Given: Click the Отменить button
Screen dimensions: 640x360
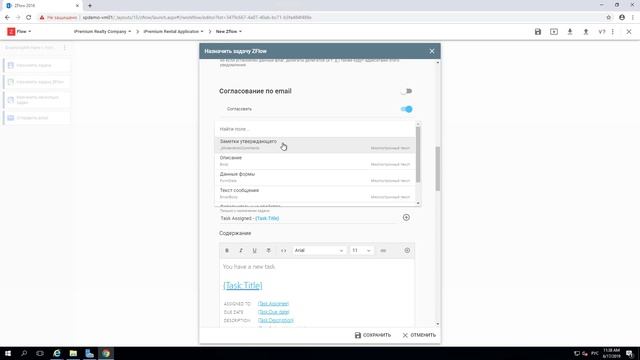Looking at the screenshot, I should [419, 335].
